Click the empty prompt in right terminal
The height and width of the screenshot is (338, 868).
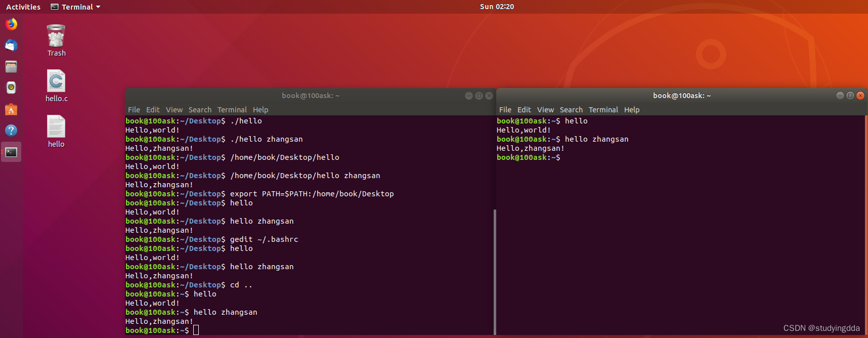pos(529,157)
